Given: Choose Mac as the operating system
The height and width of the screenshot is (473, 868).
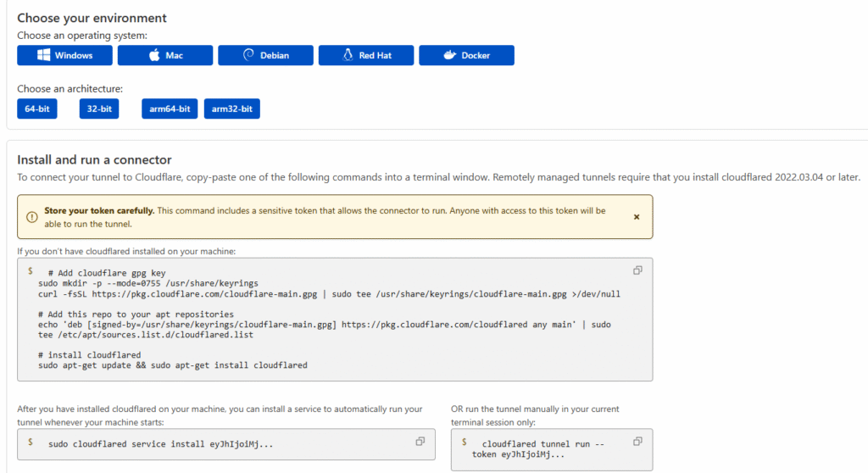Looking at the screenshot, I should coord(165,55).
